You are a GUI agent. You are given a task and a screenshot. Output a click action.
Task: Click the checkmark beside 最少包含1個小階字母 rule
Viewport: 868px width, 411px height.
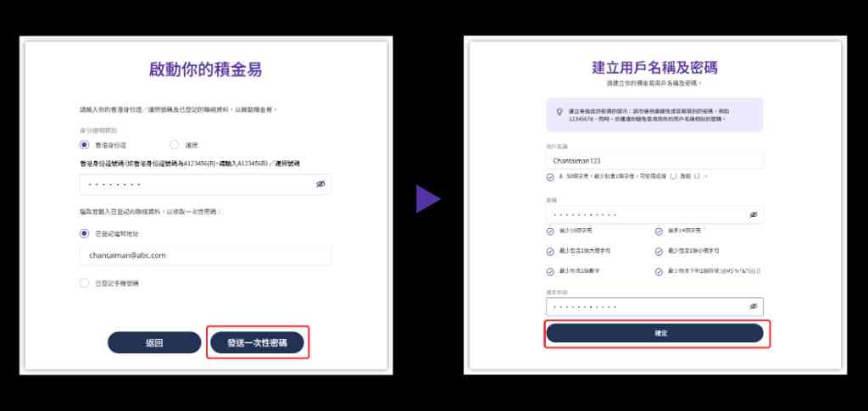[x=659, y=251]
